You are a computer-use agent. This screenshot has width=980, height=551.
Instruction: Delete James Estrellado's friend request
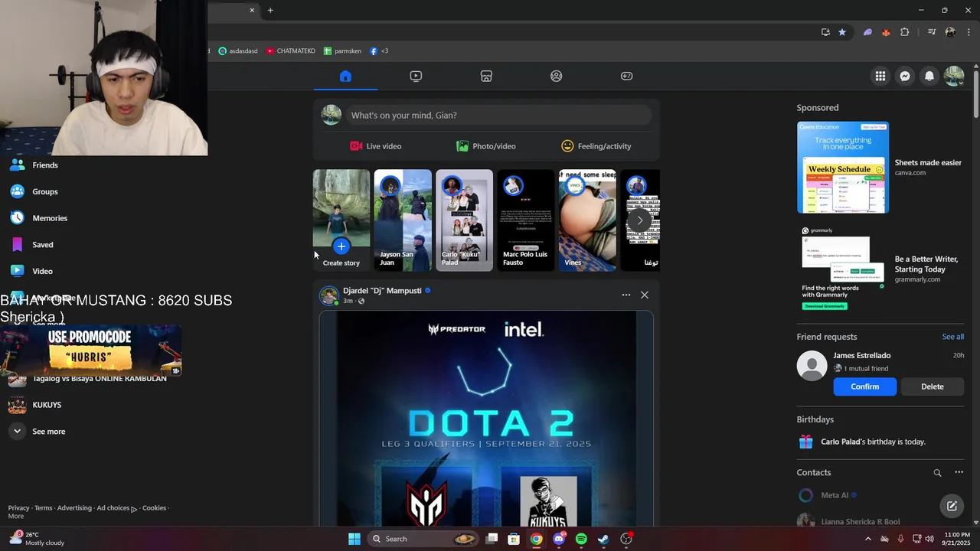click(x=932, y=386)
